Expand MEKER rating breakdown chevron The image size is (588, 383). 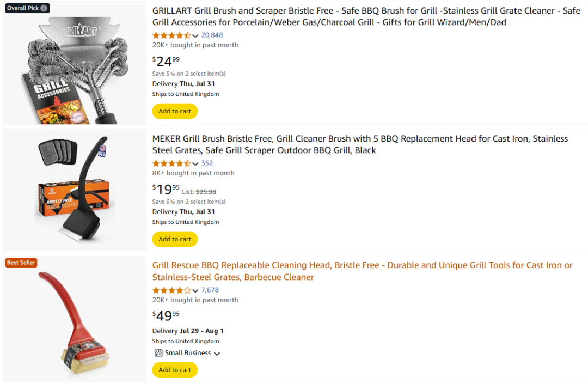click(x=195, y=164)
